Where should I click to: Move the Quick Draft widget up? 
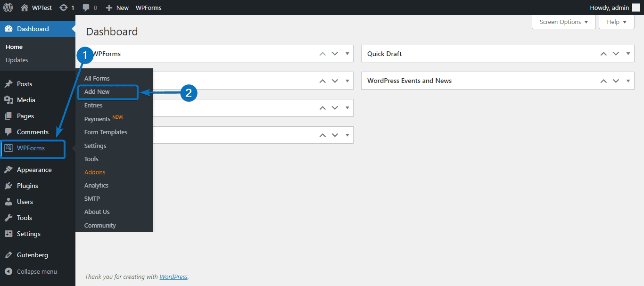[x=603, y=54]
